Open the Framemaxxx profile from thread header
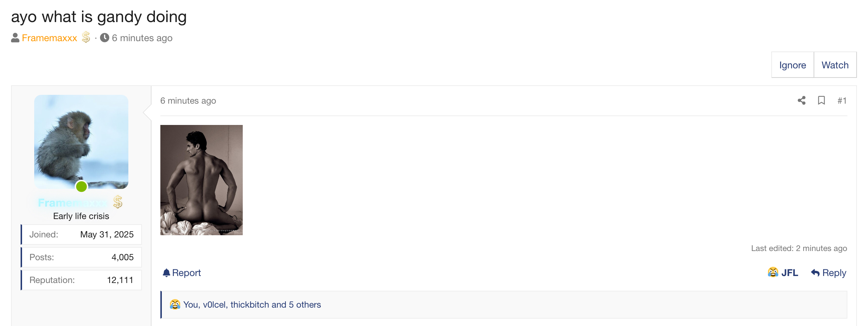This screenshot has width=868, height=326. (49, 38)
